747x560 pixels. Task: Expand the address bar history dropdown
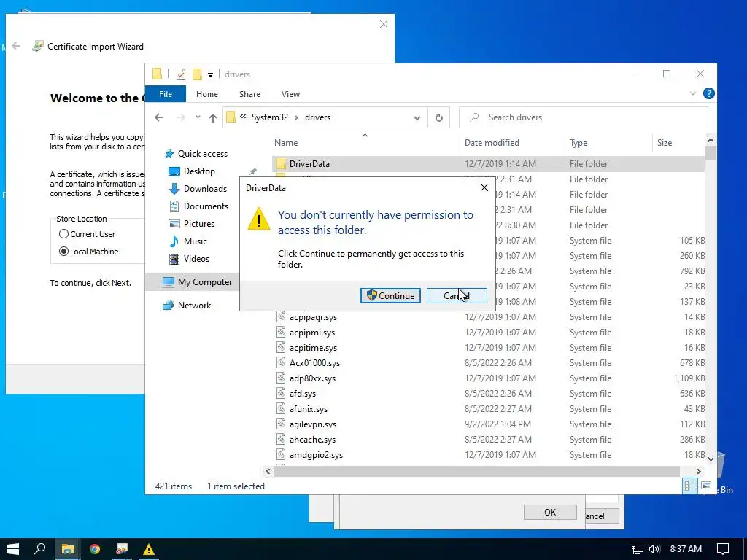pos(417,117)
